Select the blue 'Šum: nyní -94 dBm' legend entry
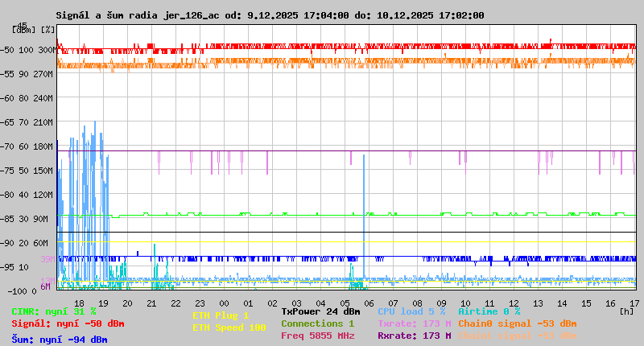 pos(59,340)
